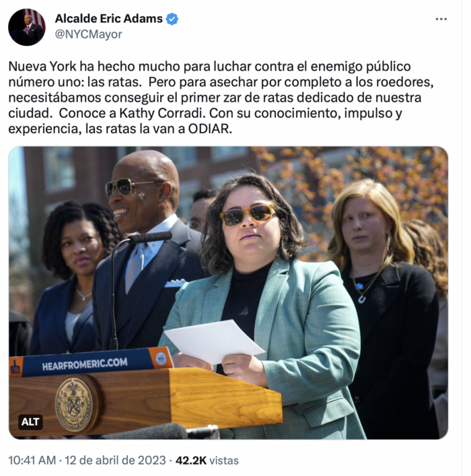
Task: Show the ALT image description badge
Action: pos(30,421)
